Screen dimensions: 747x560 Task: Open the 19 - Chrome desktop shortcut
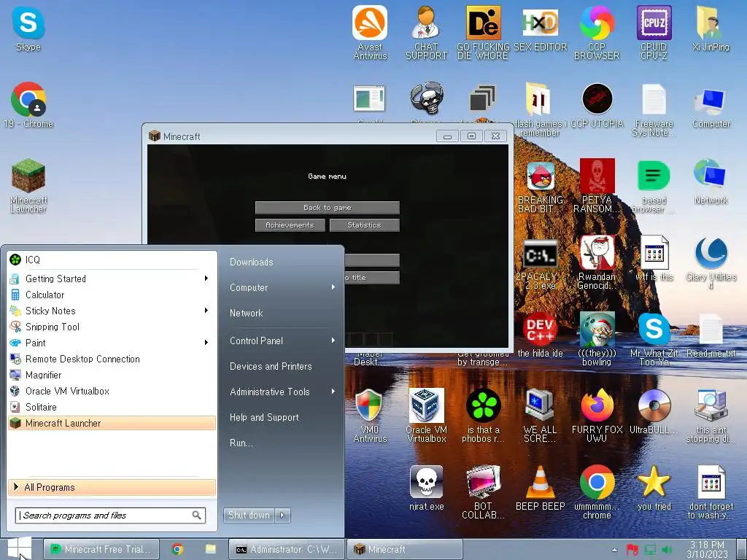[x=28, y=105]
